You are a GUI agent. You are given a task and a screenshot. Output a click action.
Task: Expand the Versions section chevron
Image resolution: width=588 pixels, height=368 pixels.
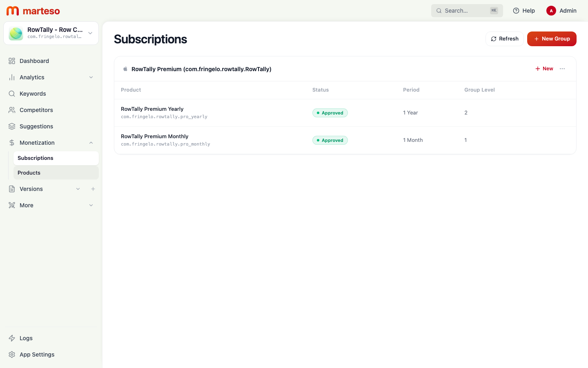pos(78,189)
